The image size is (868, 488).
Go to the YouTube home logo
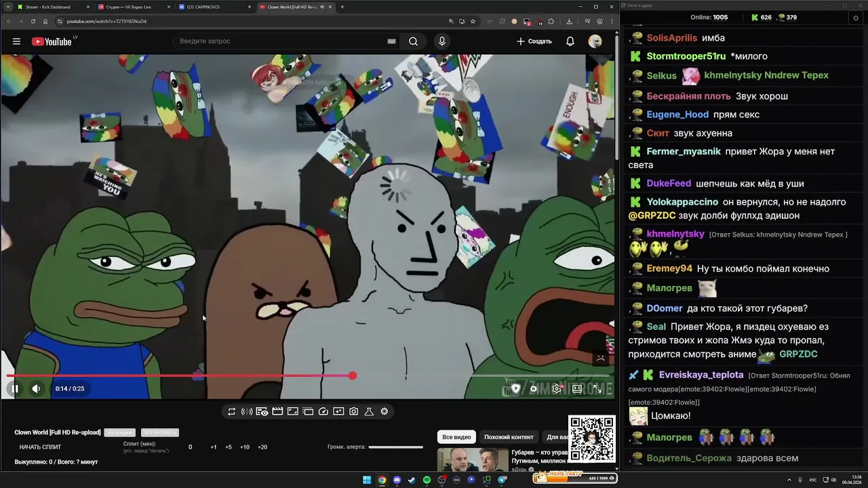(x=51, y=41)
